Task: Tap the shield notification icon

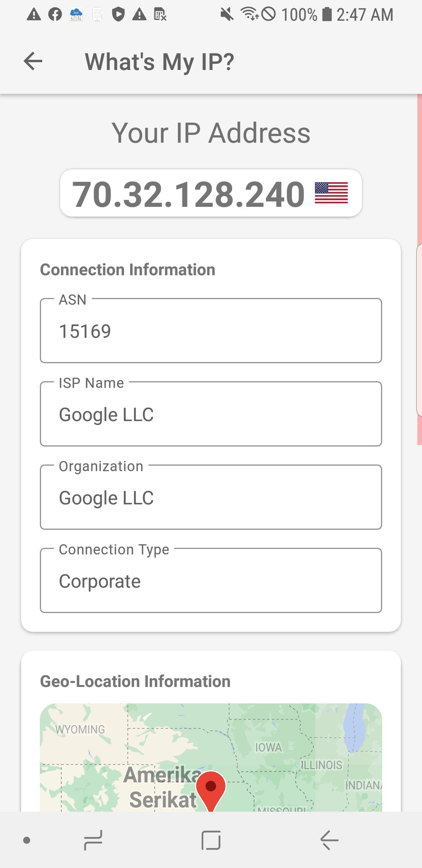Action: click(x=119, y=14)
